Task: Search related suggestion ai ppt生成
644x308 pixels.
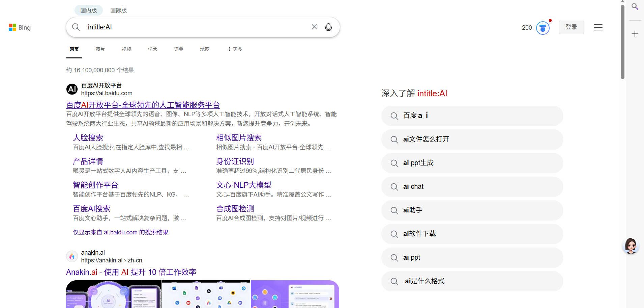Action: pos(472,163)
